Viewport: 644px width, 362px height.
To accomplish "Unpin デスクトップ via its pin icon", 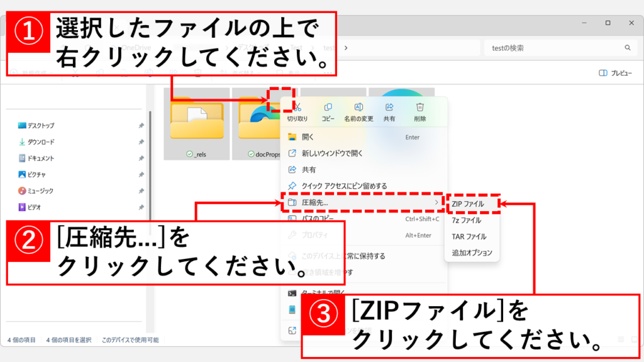I will [141, 126].
